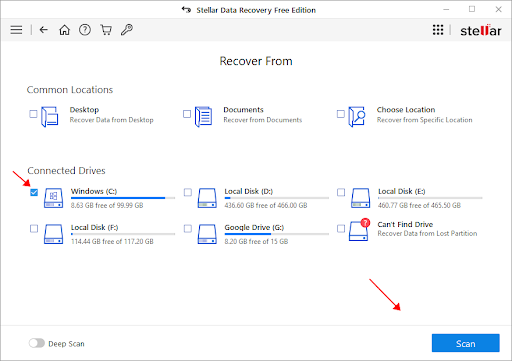Image resolution: width=512 pixels, height=361 pixels.
Task: Open the hamburger menu
Action: coord(16,30)
